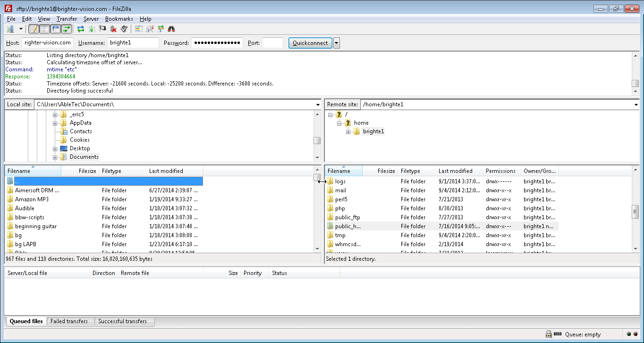Screen dimensions: 644x343
Task: Refresh the file and folder lists
Action: (81, 29)
